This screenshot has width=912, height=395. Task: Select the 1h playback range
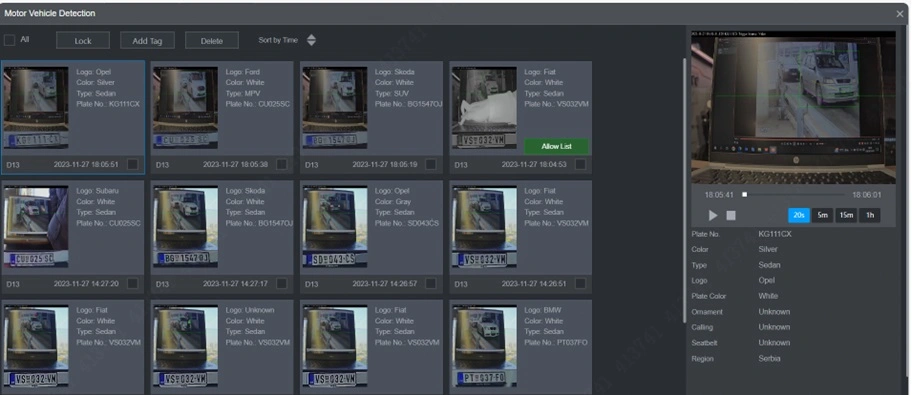click(x=870, y=215)
